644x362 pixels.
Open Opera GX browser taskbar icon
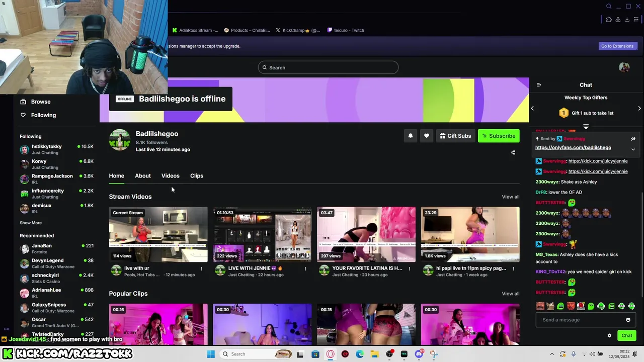[330, 354]
